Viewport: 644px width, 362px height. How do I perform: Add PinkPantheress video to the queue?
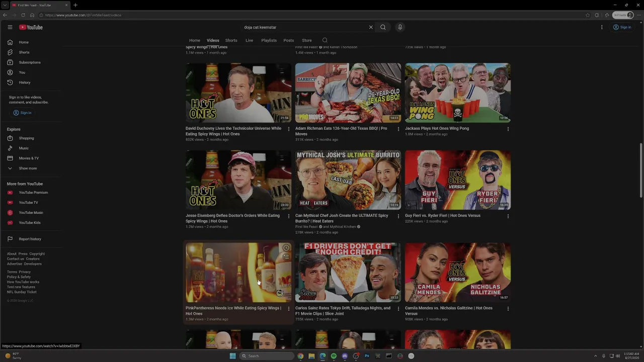[286, 256]
